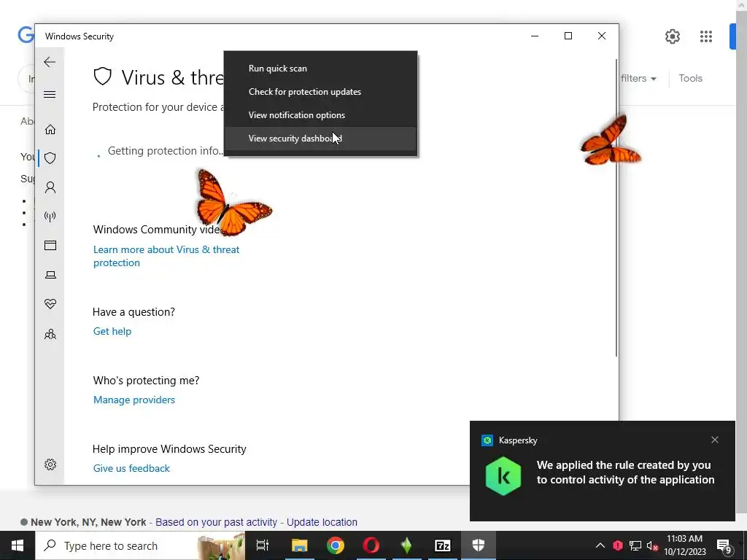This screenshot has height=560, width=747.
Task: Click the muted volume icon in the system tray
Action: pos(652,545)
